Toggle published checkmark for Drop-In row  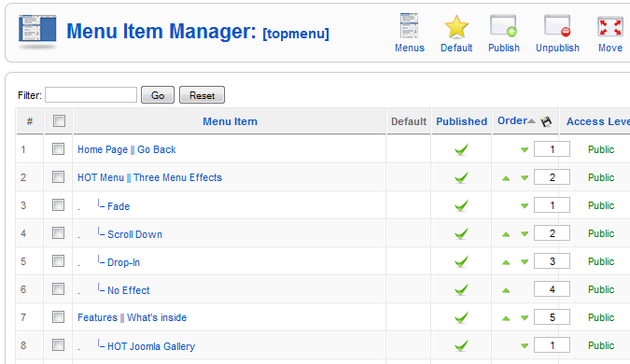pyautogui.click(x=461, y=261)
